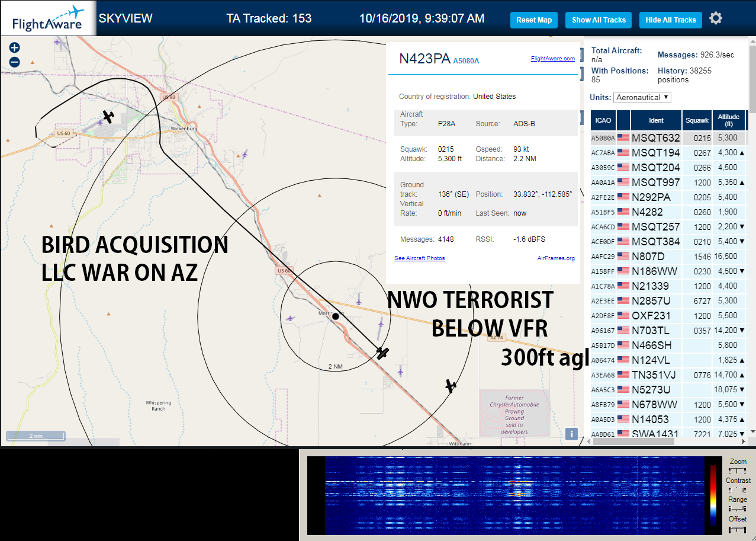
Task: Select the MSQT204 aircraft row
Action: (669, 168)
